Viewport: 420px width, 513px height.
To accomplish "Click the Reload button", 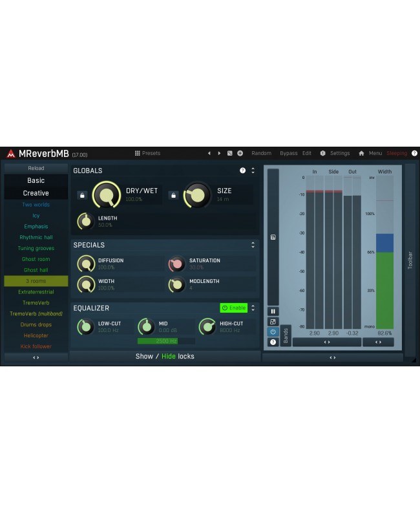I will (x=36, y=168).
